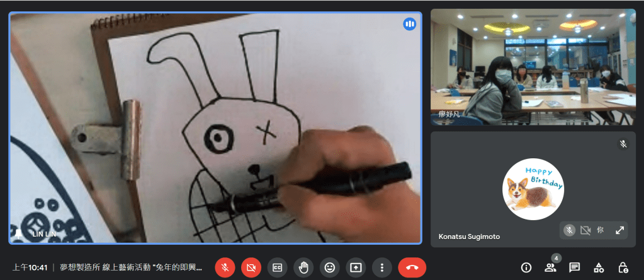Leave the call with the red hang-up button
The width and height of the screenshot is (644, 280).
pyautogui.click(x=412, y=267)
